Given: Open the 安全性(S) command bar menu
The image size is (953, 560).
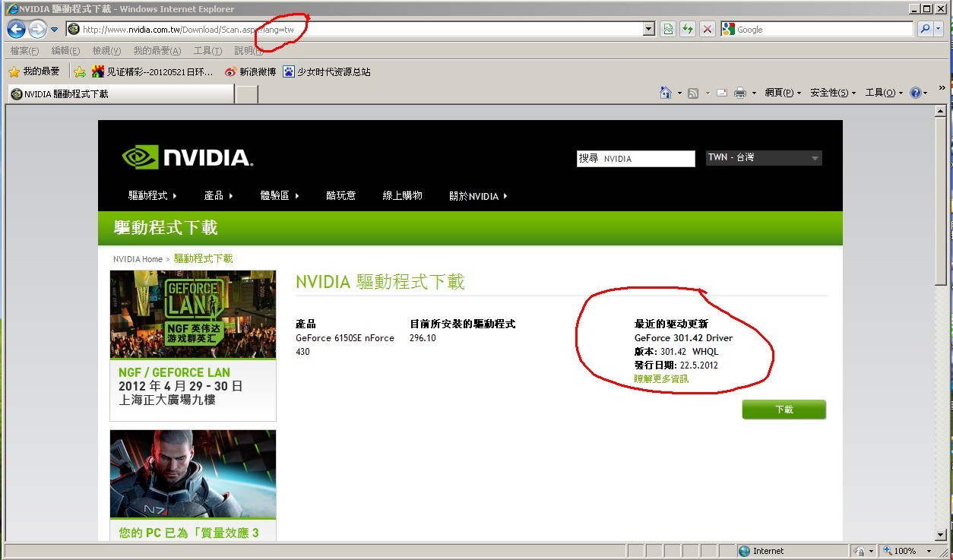Looking at the screenshot, I should point(833,93).
